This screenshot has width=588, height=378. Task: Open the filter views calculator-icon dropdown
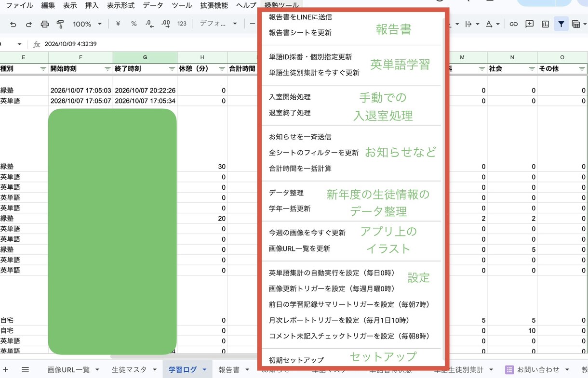pyautogui.click(x=578, y=24)
